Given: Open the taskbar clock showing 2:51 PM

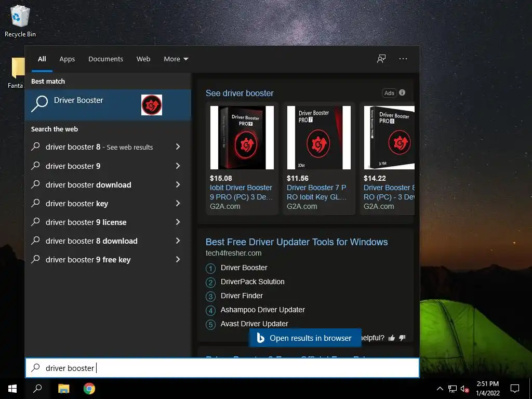Looking at the screenshot, I should coord(487,389).
